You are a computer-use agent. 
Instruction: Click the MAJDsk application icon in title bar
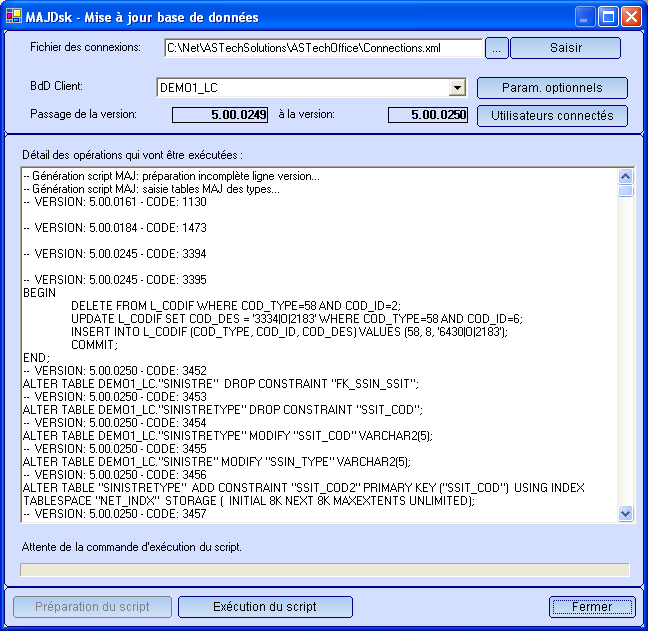[13, 16]
